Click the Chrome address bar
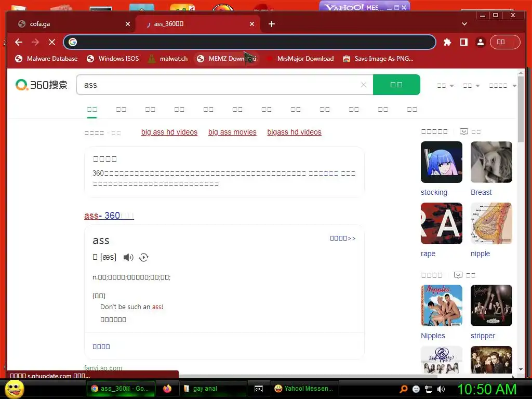The height and width of the screenshot is (399, 532). 249,42
